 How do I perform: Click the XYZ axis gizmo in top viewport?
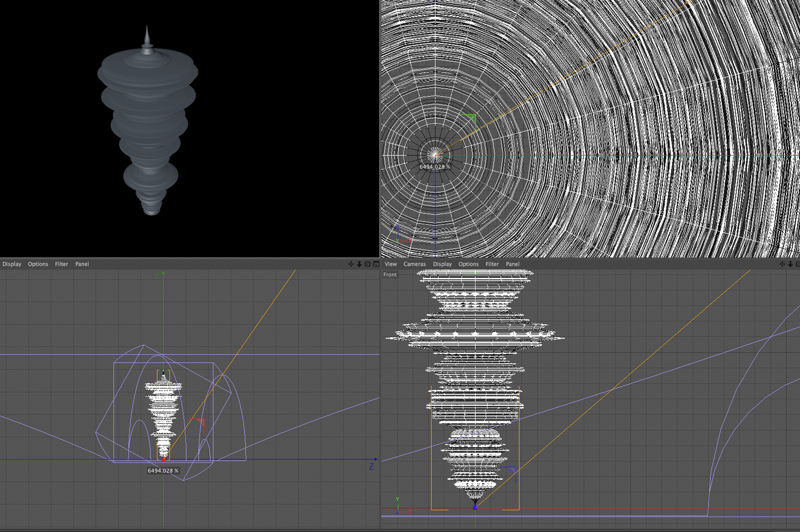(x=401, y=235)
